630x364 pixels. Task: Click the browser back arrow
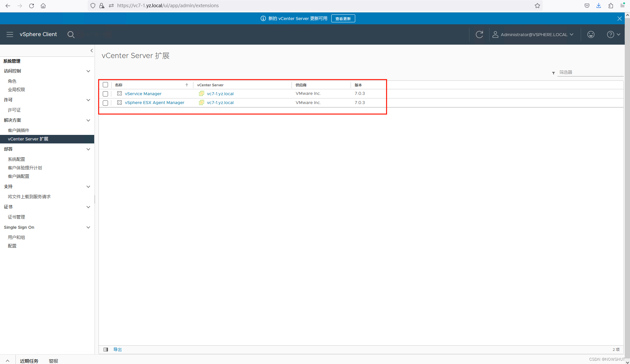pyautogui.click(x=8, y=6)
